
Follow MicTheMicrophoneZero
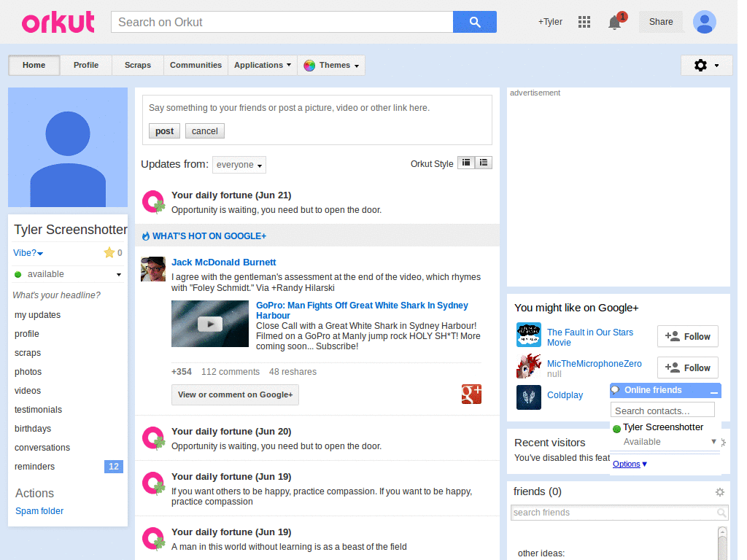click(687, 368)
